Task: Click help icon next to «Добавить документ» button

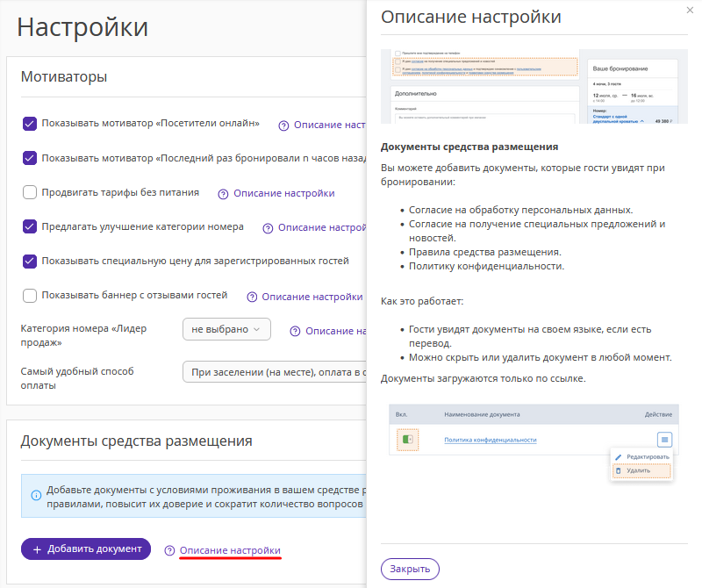Action: 169,550
